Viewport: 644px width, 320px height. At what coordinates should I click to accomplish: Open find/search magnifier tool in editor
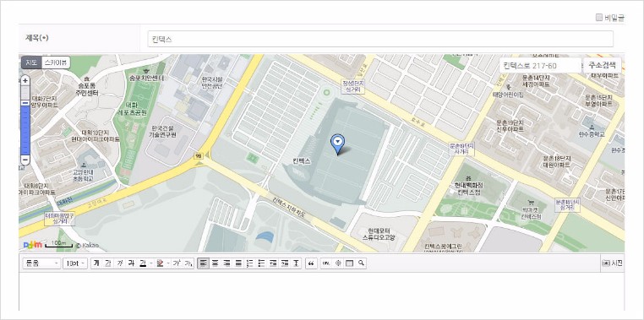click(361, 263)
